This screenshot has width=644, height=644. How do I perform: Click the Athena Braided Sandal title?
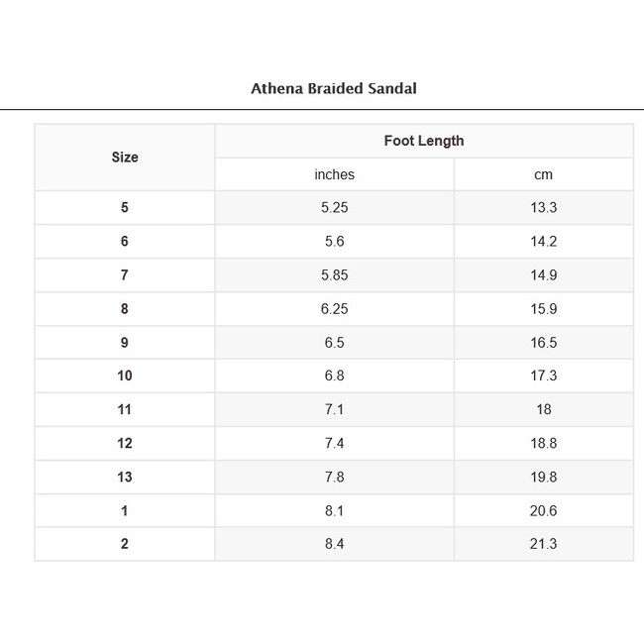333,88
